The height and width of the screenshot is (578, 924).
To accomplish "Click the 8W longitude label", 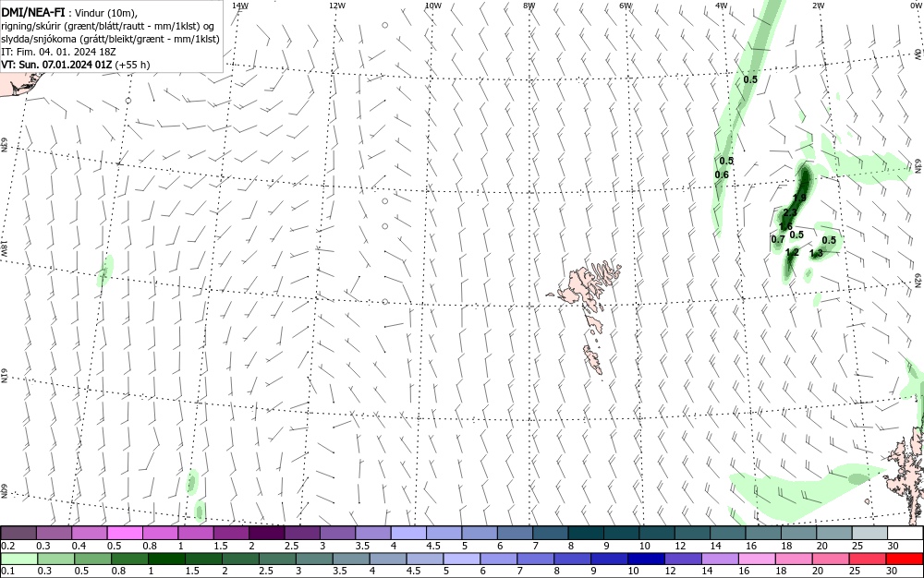I will pos(529,6).
